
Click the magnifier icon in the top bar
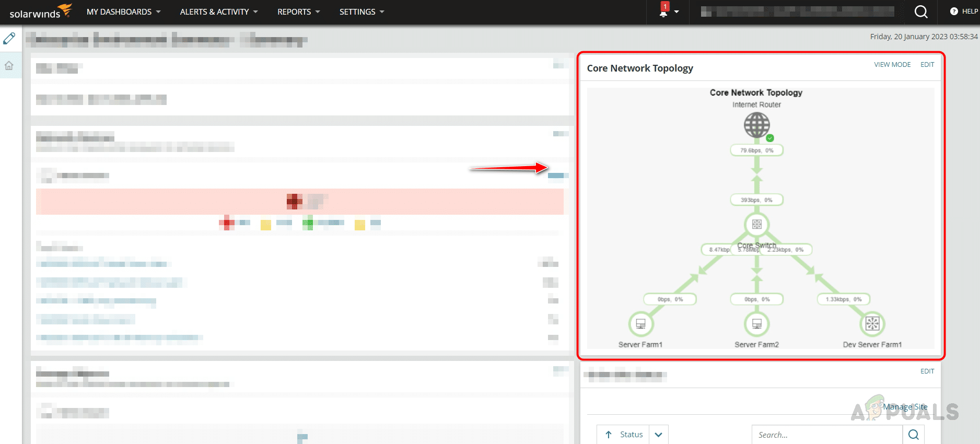click(921, 11)
